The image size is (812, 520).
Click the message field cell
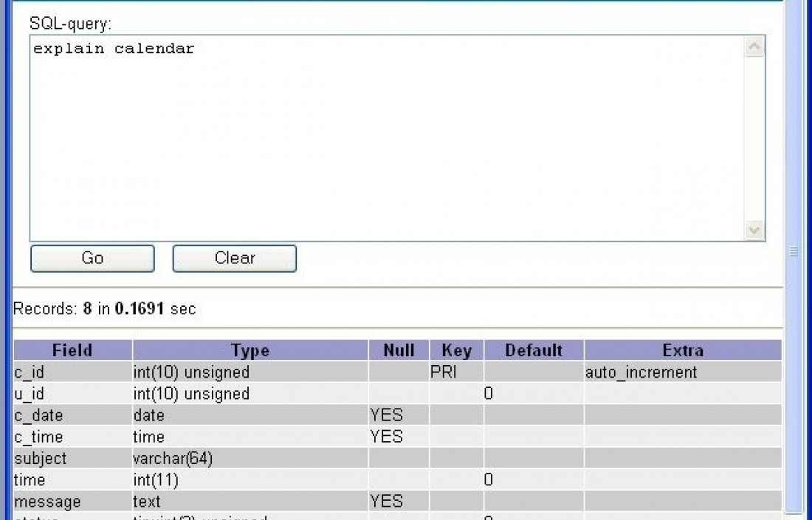[72, 502]
